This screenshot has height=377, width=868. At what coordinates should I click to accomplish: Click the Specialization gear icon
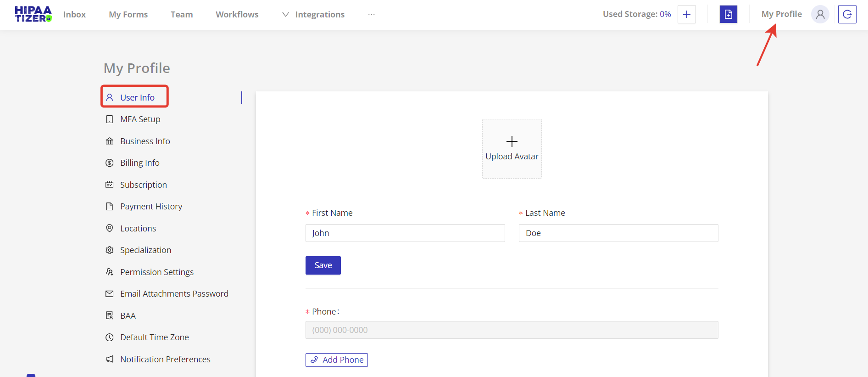point(110,250)
